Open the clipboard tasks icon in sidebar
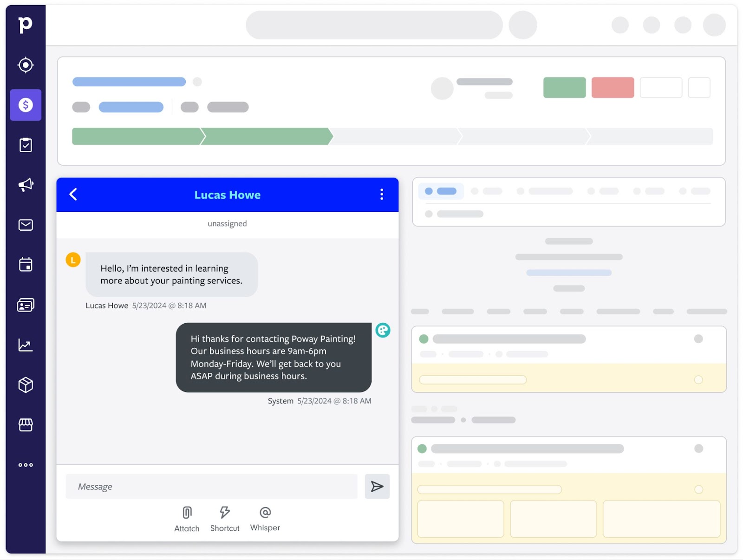Screen dimensions: 743x560 pos(26,144)
